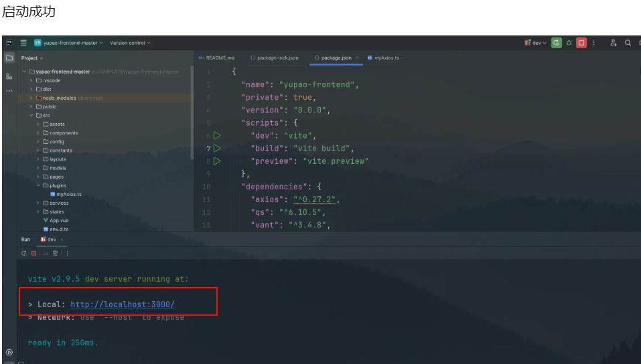Click "axios" version "^0.27.2" value
641x364 pixels.
[314, 199]
